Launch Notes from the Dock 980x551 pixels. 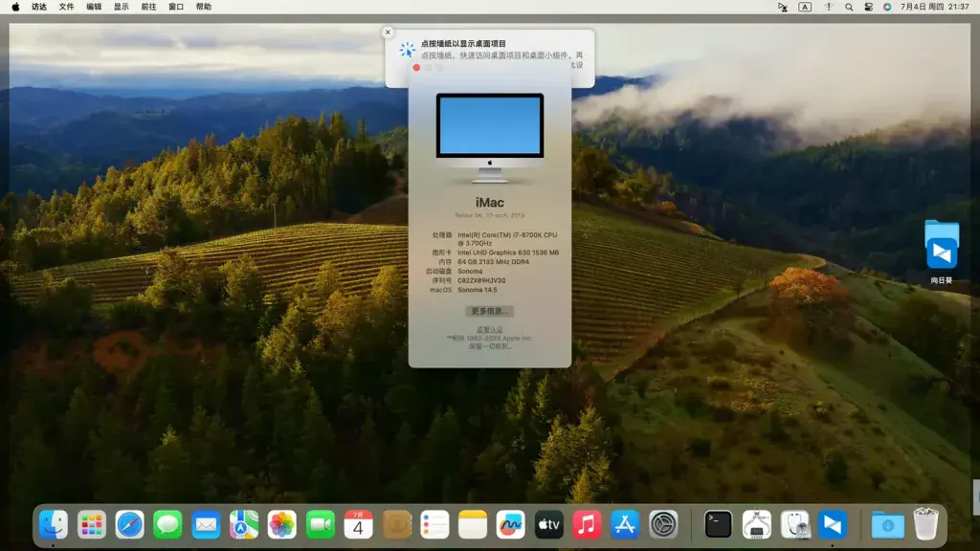473,524
